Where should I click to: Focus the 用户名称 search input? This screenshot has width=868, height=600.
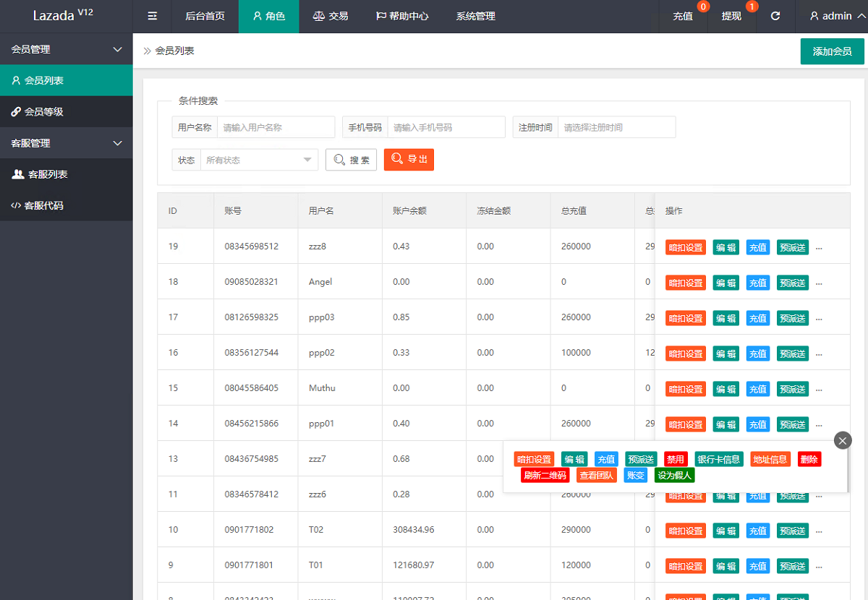tap(275, 127)
